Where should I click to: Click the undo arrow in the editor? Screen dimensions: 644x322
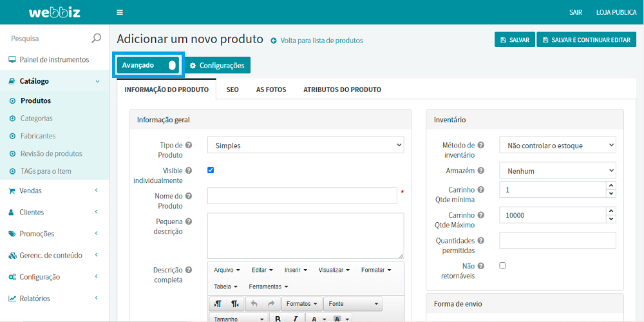pos(254,304)
